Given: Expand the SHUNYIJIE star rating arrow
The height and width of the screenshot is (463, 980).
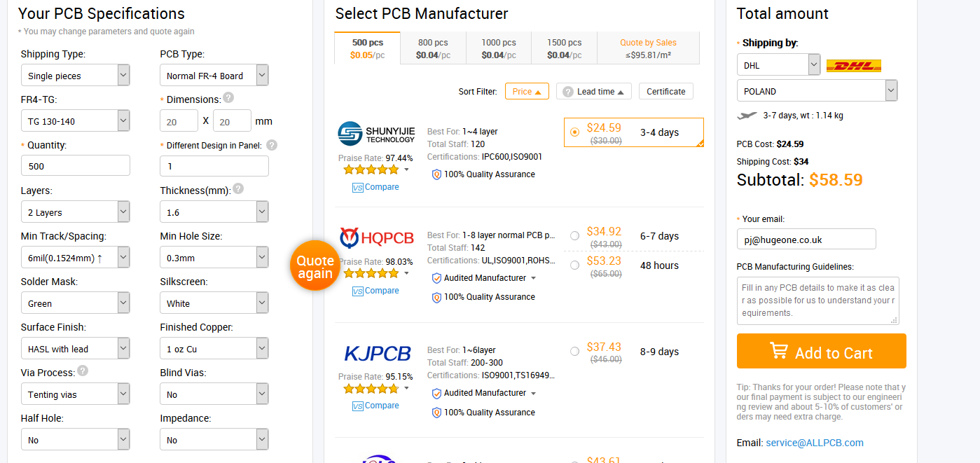Looking at the screenshot, I should pos(406,170).
